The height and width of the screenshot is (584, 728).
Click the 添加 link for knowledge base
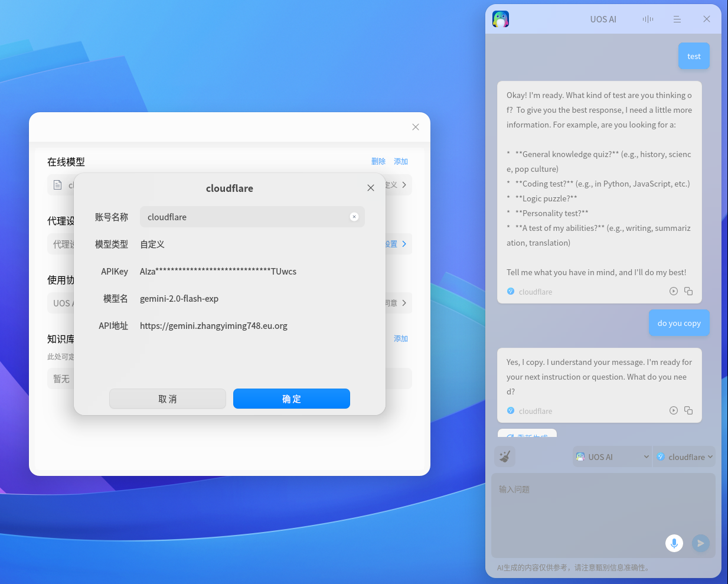tap(401, 338)
